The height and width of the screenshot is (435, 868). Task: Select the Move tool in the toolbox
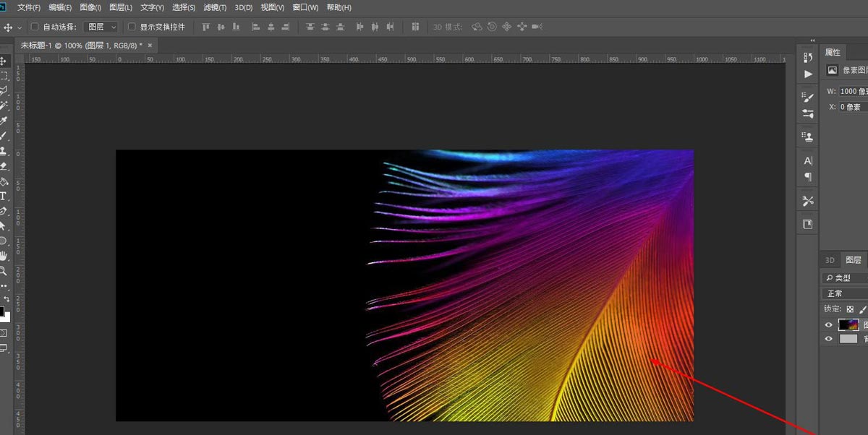4,61
